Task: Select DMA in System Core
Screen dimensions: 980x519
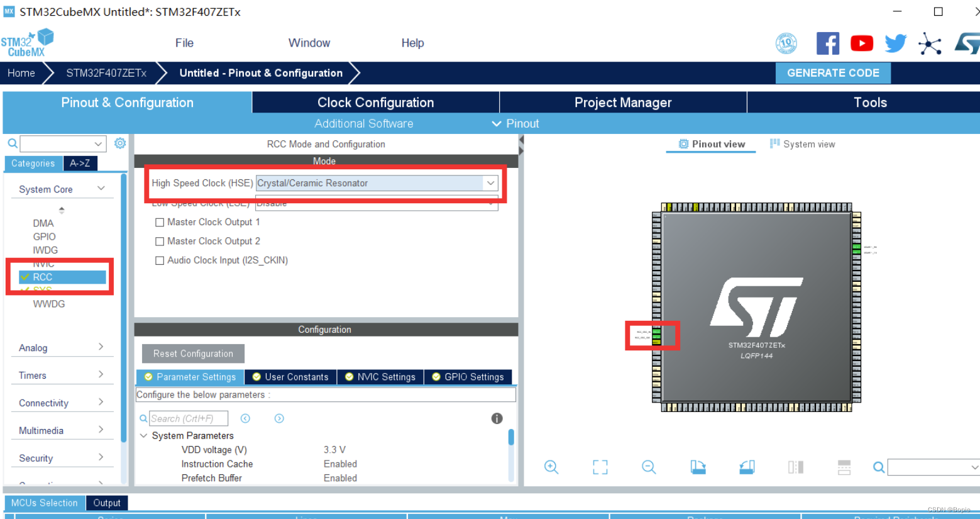Action: [x=43, y=223]
